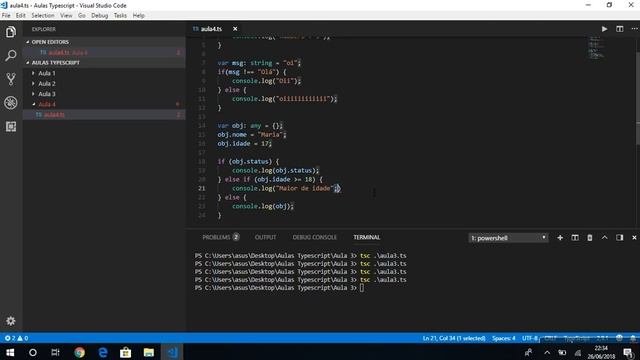The height and width of the screenshot is (360, 640).
Task: Close the terminal panel
Action: pyautogui.click(x=634, y=238)
